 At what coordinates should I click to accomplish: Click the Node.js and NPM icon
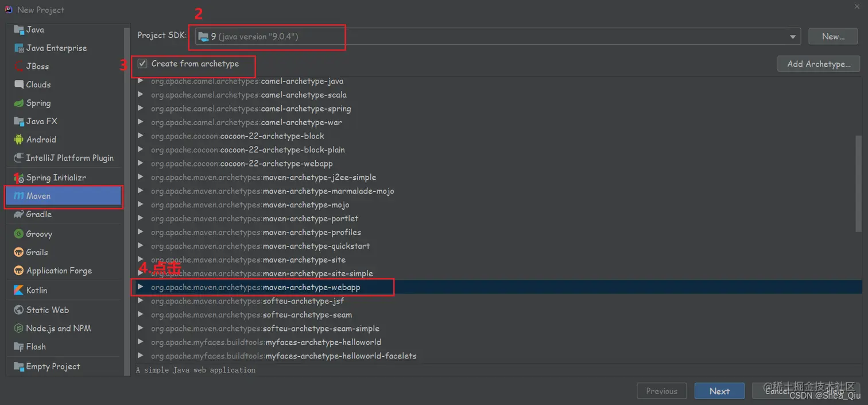click(x=18, y=329)
